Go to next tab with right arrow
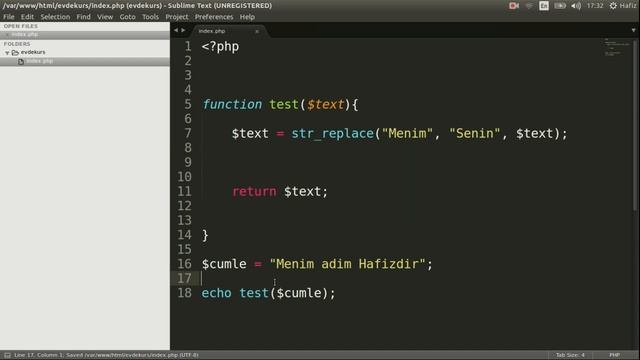640x360 pixels. coord(183,30)
